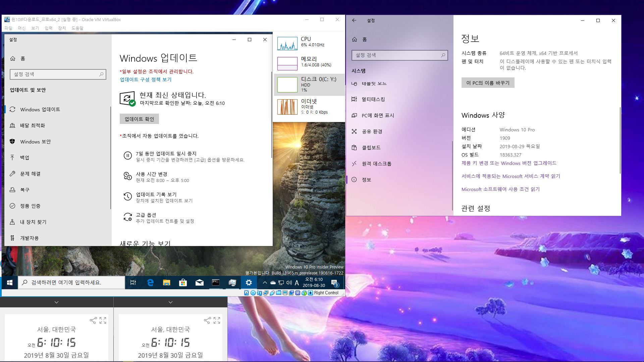Click 이 PC의 이름 바꾸기 button
The image size is (644, 362).
pos(488,83)
